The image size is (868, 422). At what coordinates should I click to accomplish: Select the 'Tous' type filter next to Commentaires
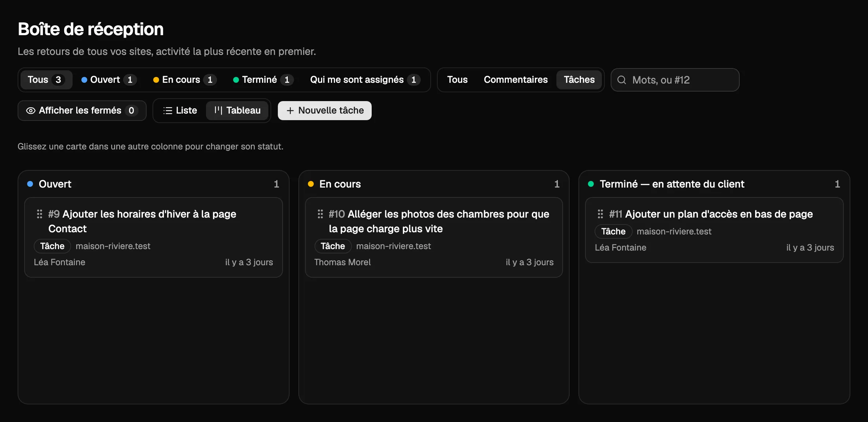(457, 80)
